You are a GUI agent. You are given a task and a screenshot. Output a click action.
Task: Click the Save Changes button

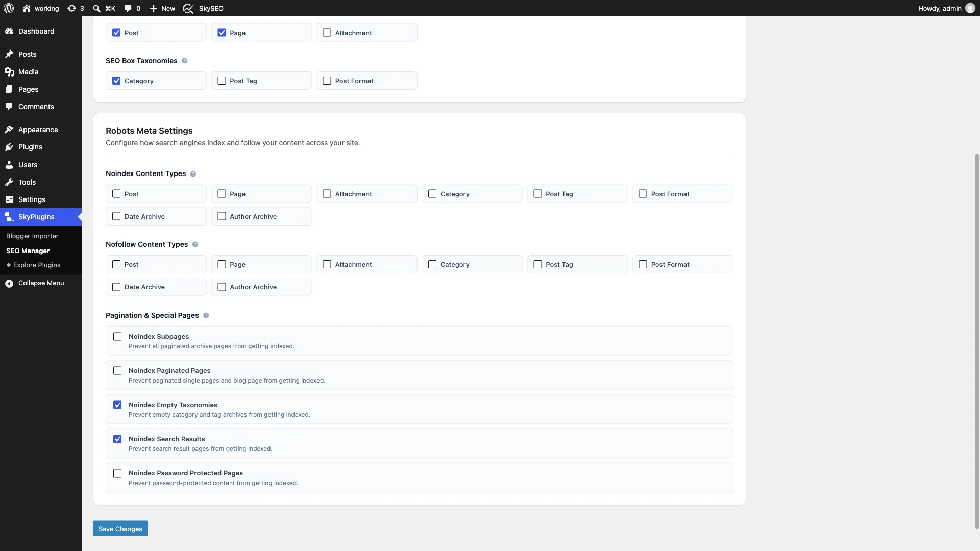pyautogui.click(x=120, y=529)
